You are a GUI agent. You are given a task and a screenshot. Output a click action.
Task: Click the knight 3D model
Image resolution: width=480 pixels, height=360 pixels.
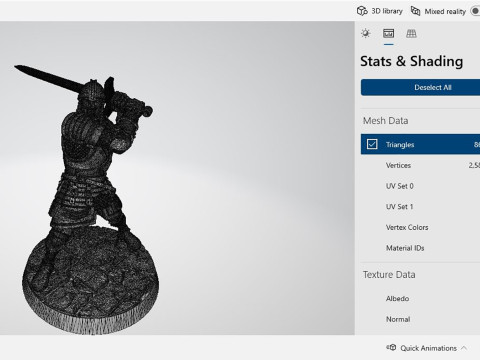[87, 200]
